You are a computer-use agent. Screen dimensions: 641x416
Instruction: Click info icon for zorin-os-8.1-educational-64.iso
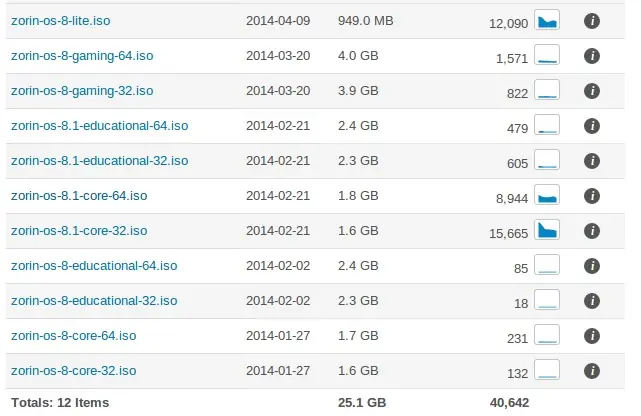[591, 126]
